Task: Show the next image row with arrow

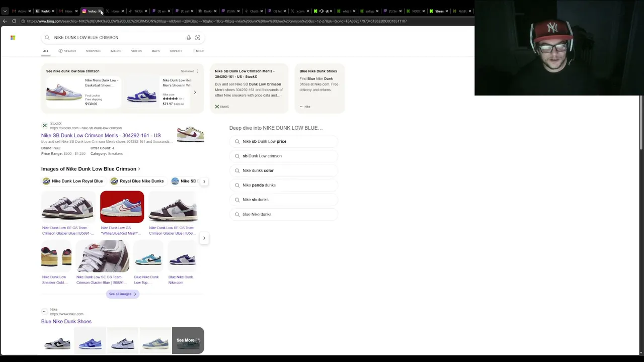Action: pos(204,238)
